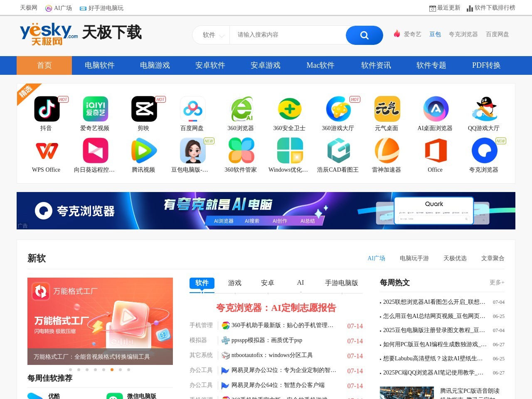532x399 pixels.
Task: Click the highlighted 豆包 hot search link
Action: pyautogui.click(x=435, y=34)
